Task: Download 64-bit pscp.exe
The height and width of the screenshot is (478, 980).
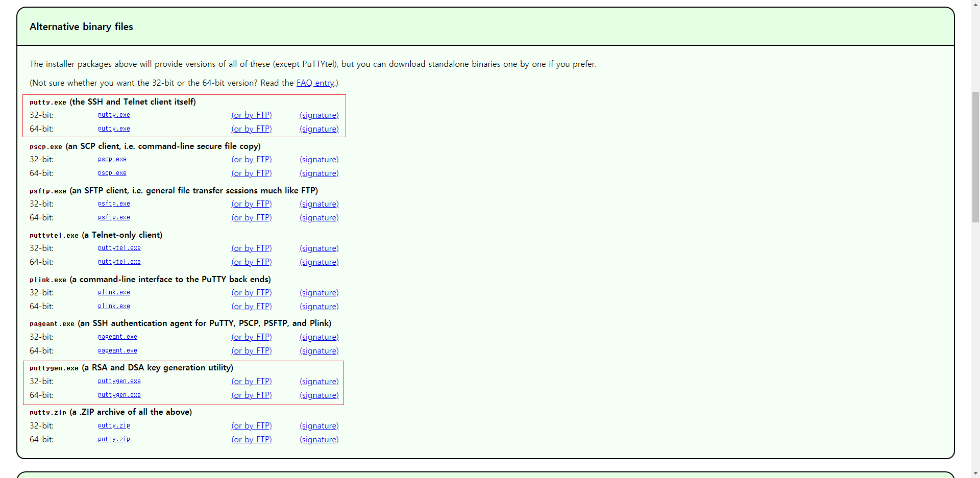Action: tap(112, 173)
